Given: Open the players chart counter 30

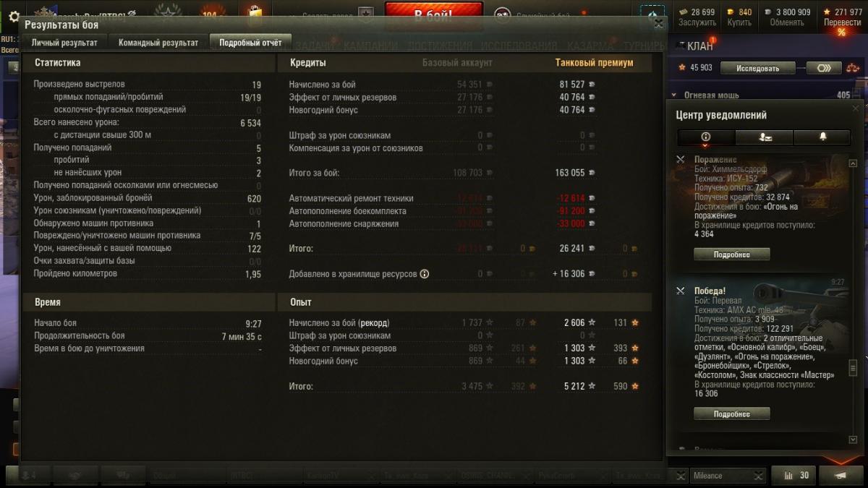Looking at the screenshot, I should 795,475.
